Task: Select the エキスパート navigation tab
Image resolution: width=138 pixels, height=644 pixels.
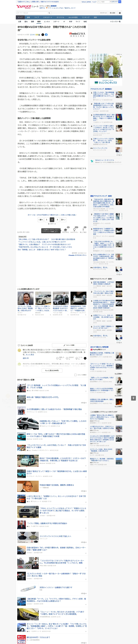Action: pos(48,17)
